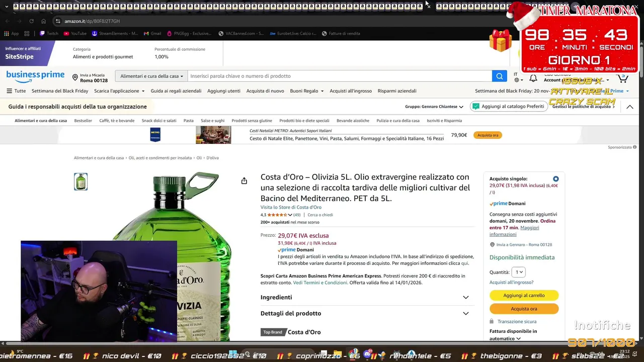Click the Amazon business prime logo

click(x=35, y=76)
